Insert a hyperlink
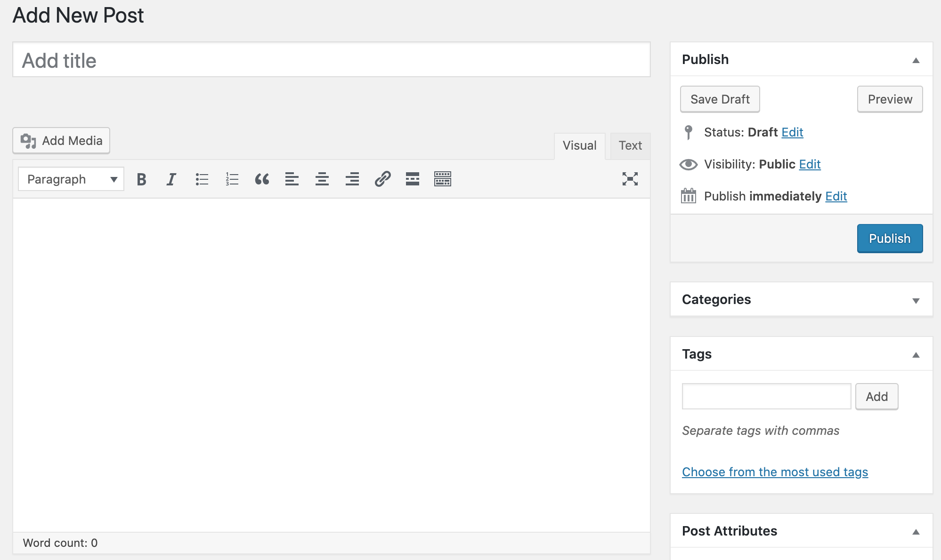 (382, 179)
